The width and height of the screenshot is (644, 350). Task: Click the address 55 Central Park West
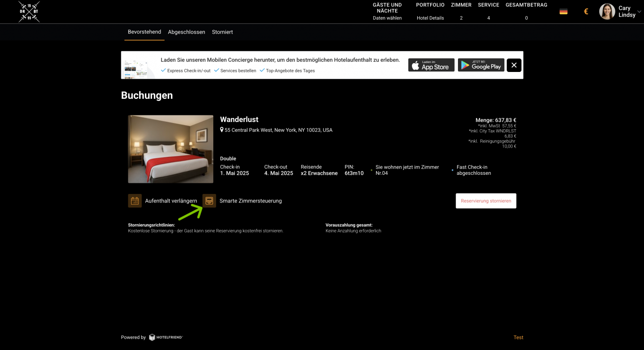[x=279, y=130]
